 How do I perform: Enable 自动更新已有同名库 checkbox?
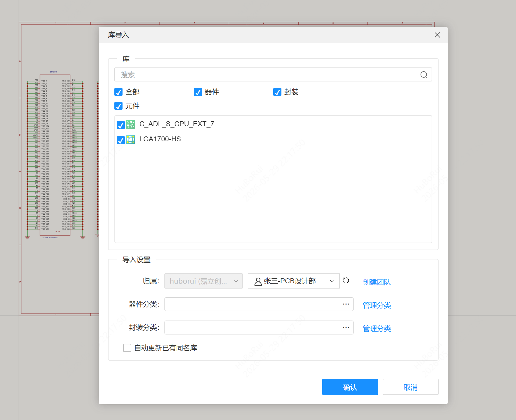pyautogui.click(x=127, y=348)
